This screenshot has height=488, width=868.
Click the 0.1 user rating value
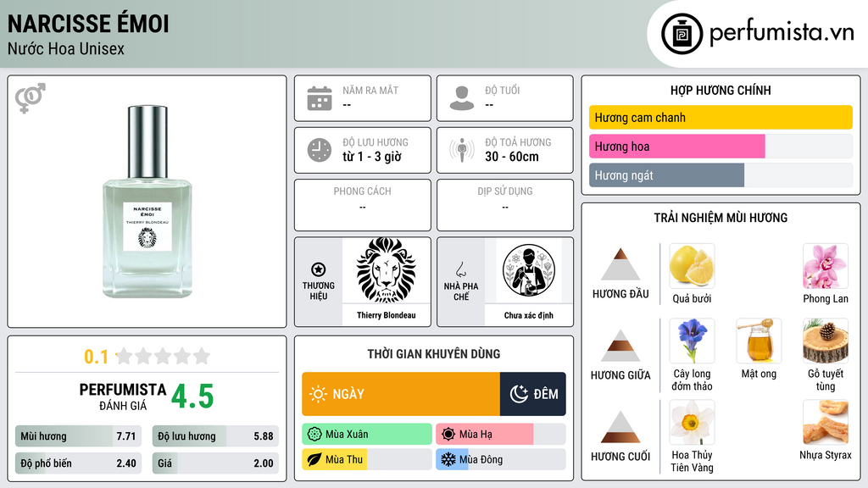[96, 357]
